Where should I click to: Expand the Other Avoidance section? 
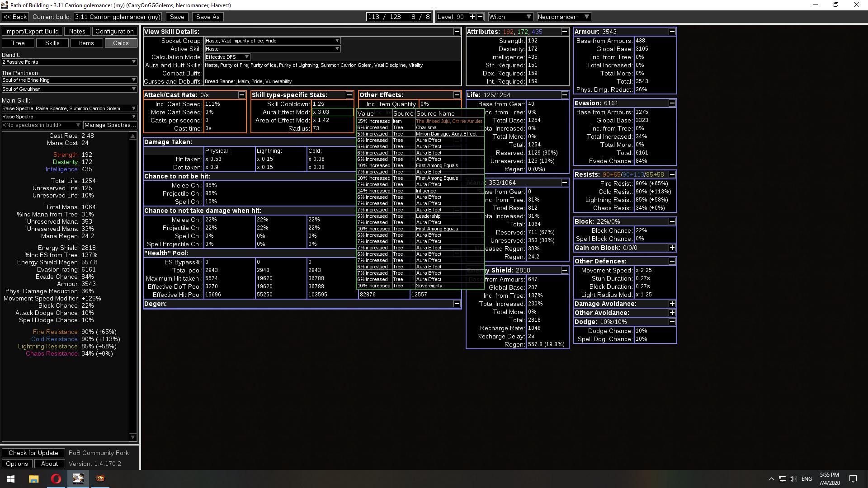[x=672, y=313]
